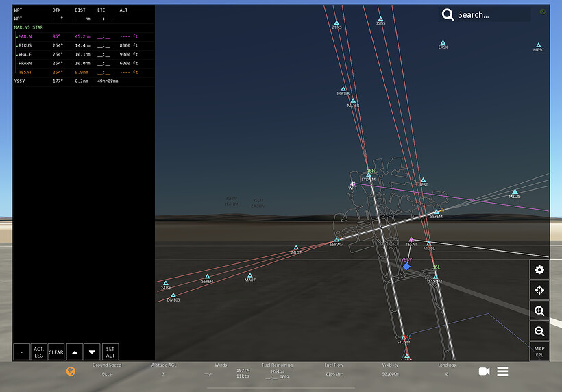Click the 49hr08mn ETE value
Screen dimensions: 562x392
108,81
